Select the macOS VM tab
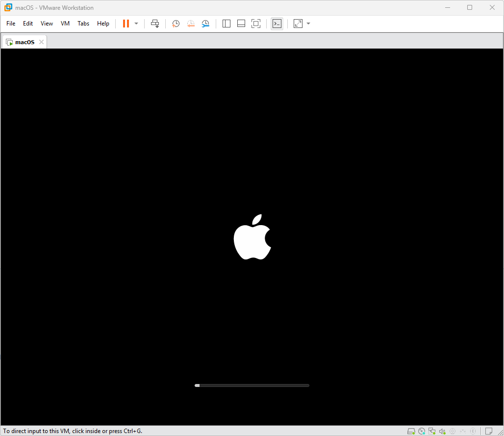 [25, 42]
